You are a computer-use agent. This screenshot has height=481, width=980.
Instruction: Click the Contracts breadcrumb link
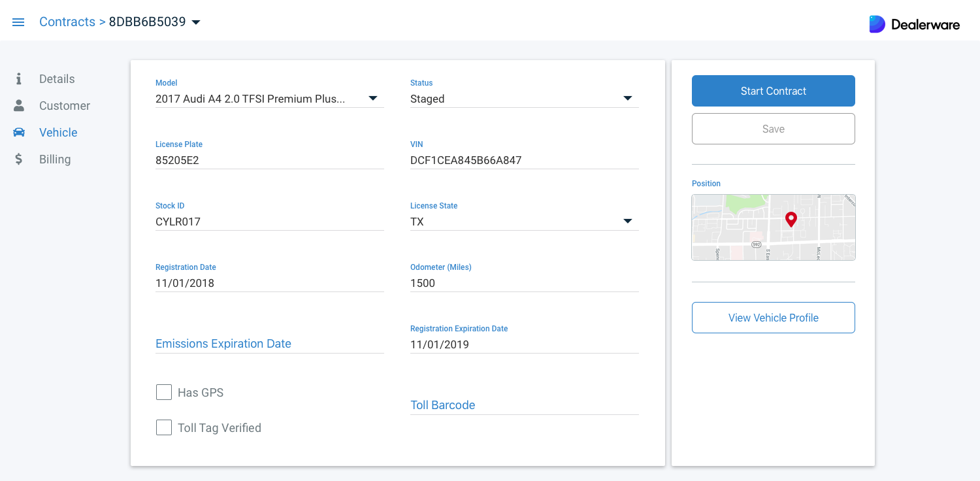coord(67,22)
